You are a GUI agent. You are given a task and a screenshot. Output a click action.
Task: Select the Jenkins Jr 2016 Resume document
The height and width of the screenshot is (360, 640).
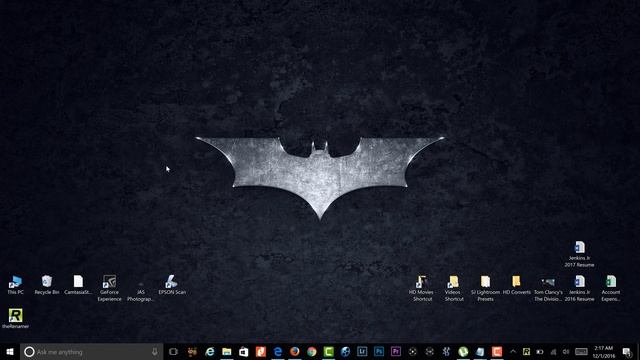click(x=579, y=288)
